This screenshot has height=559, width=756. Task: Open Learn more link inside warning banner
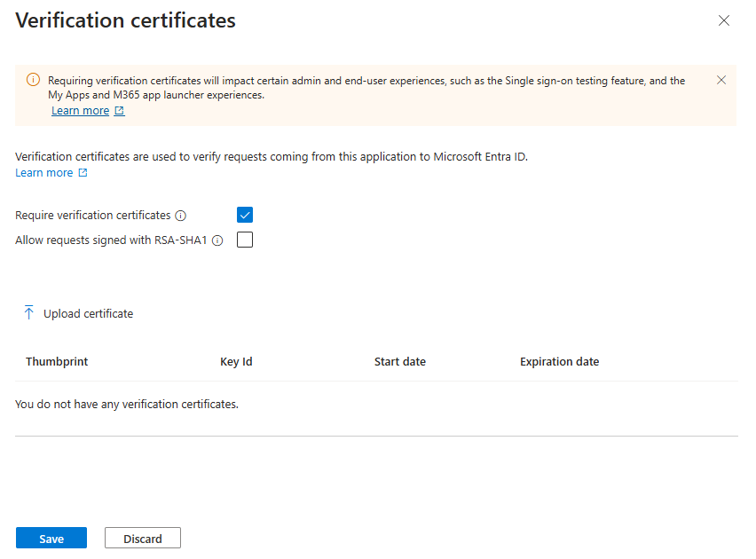(80, 111)
